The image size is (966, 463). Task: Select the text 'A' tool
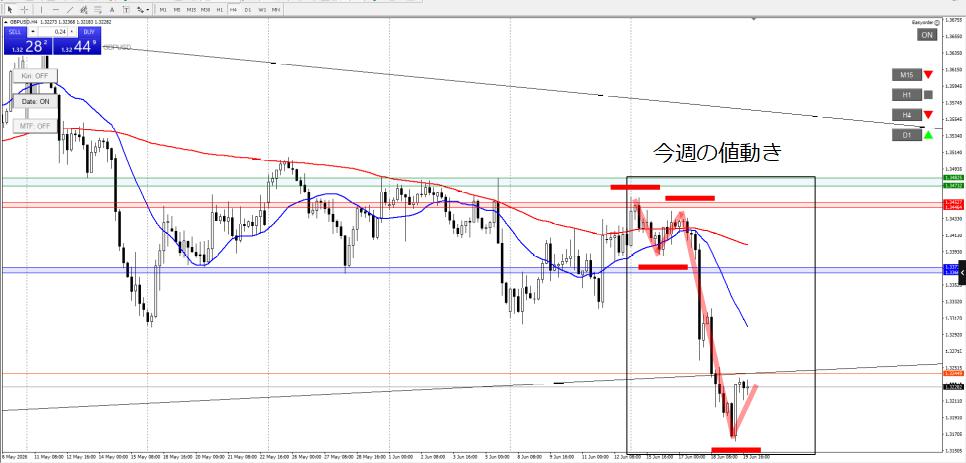[112, 10]
